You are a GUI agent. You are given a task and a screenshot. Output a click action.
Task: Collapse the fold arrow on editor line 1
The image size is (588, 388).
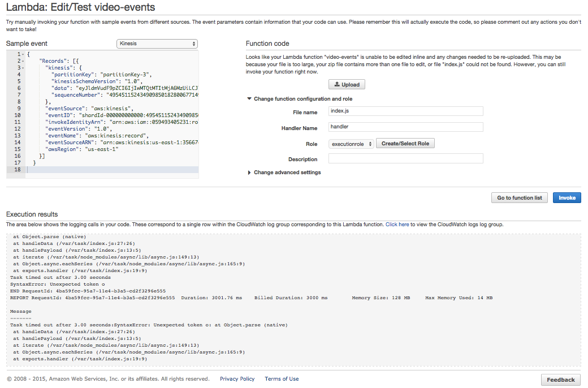click(23, 54)
